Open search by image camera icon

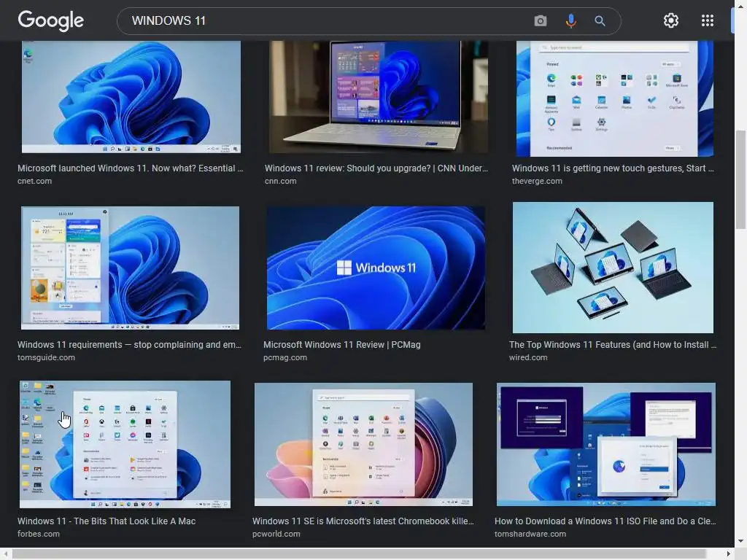tap(541, 21)
